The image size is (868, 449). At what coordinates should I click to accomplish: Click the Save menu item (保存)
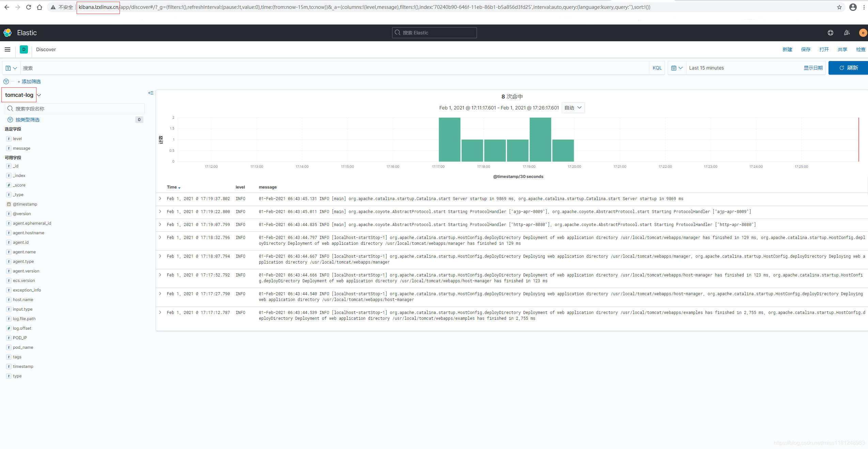[806, 49]
